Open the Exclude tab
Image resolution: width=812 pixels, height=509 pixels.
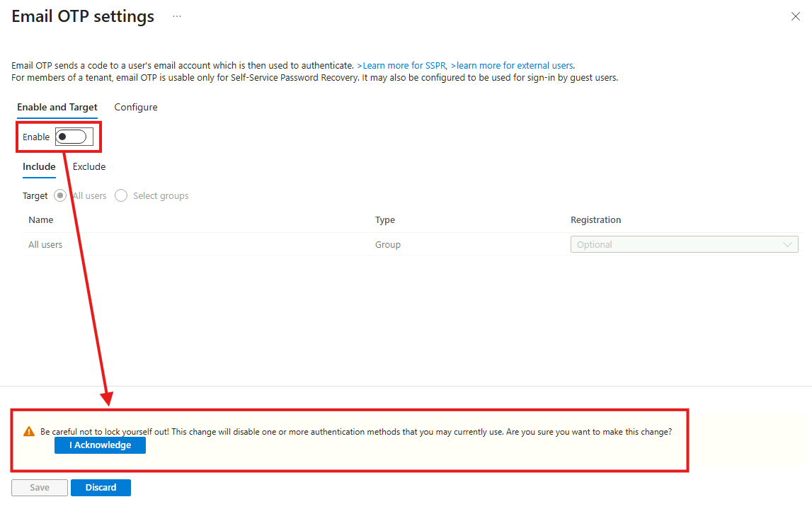coord(89,167)
